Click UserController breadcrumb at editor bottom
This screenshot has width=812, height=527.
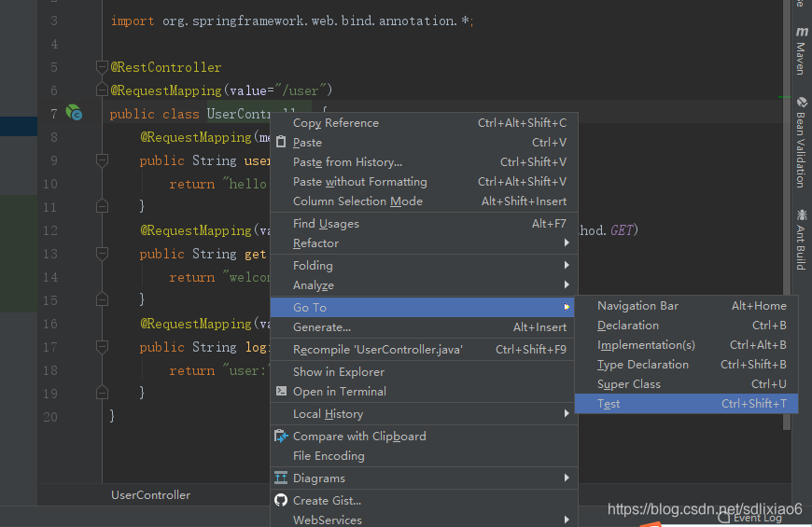tap(150, 495)
